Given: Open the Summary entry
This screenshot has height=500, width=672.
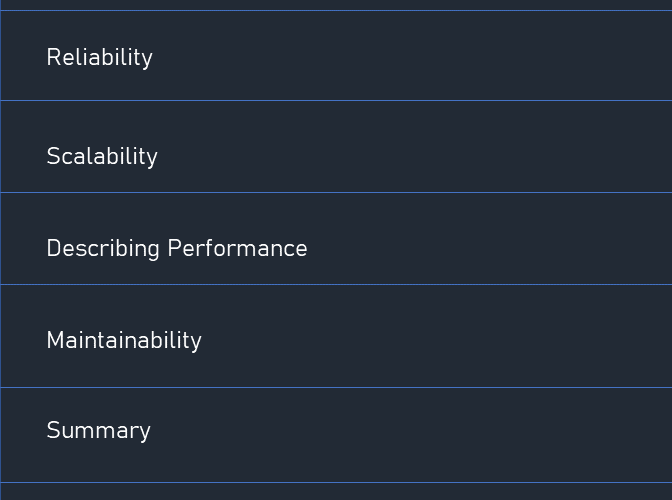Looking at the screenshot, I should point(336,435).
